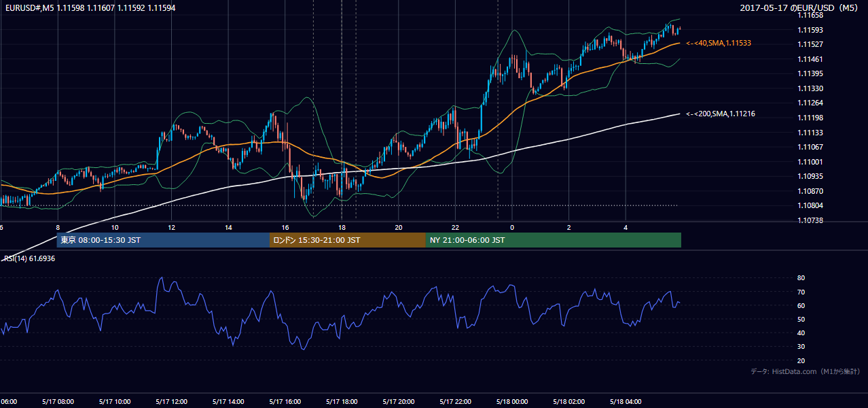Viewport: 868px width, 408px height.
Task: Click hour label 22 under price chart
Action: (455, 227)
